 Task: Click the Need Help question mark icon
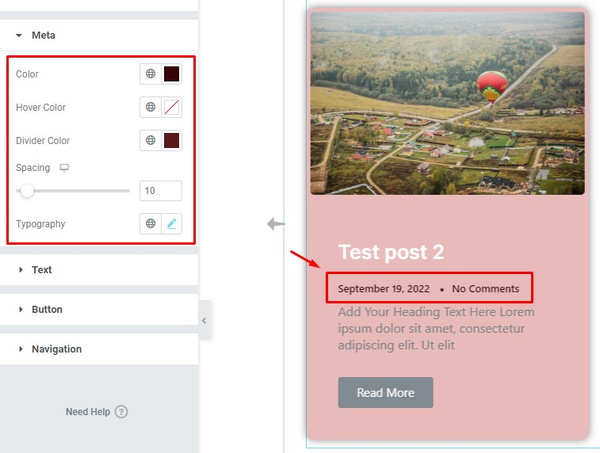click(x=121, y=412)
